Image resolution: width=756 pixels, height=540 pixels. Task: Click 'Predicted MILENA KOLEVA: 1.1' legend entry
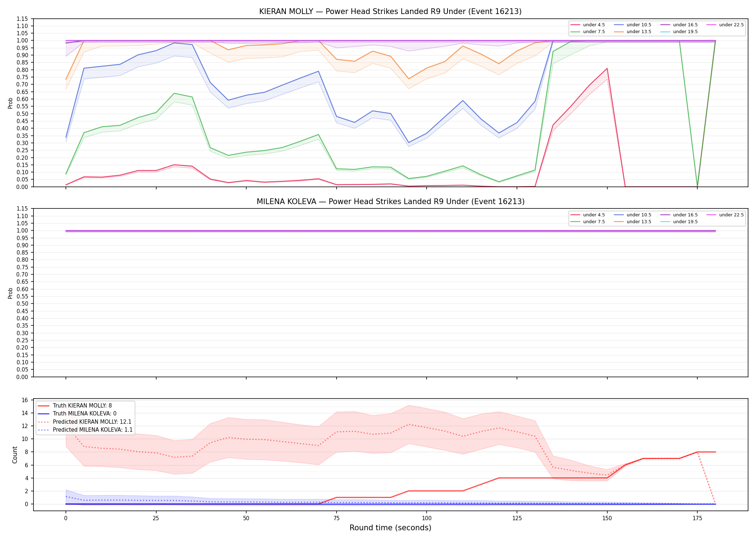(85, 430)
